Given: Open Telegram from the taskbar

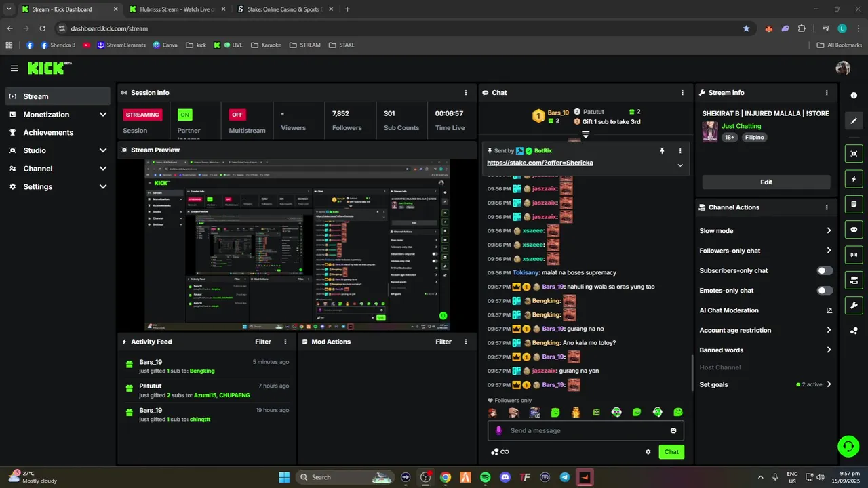Looking at the screenshot, I should pyautogui.click(x=565, y=477).
